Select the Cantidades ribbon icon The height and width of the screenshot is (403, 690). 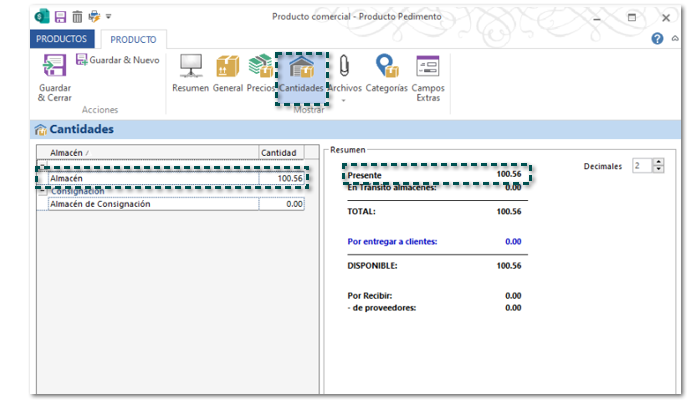(x=302, y=74)
